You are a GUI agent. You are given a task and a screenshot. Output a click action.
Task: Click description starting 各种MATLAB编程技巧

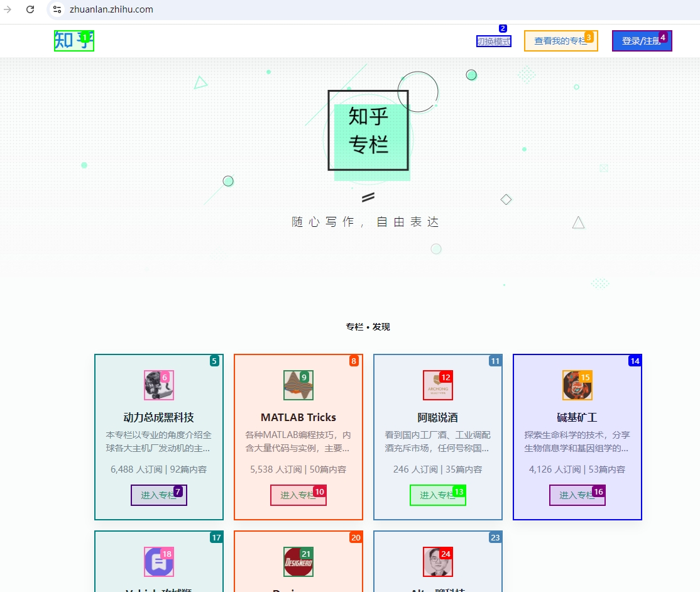click(x=298, y=442)
